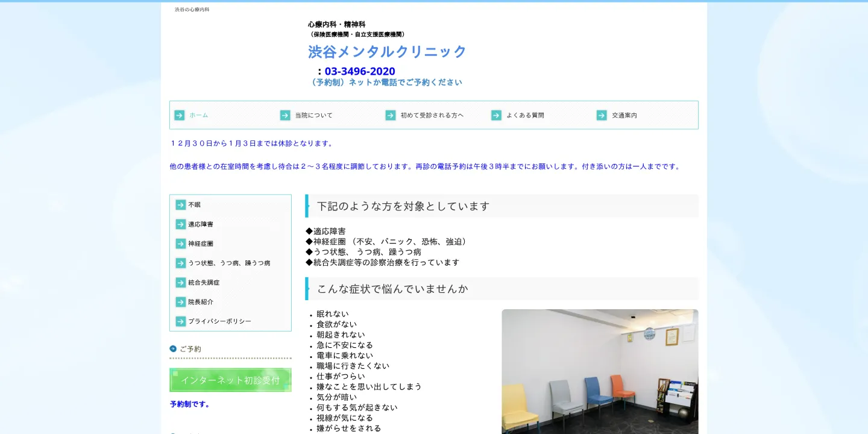Open the うつ状態、うつ病、躁うつ病 link
868x434 pixels.
pyautogui.click(x=229, y=263)
